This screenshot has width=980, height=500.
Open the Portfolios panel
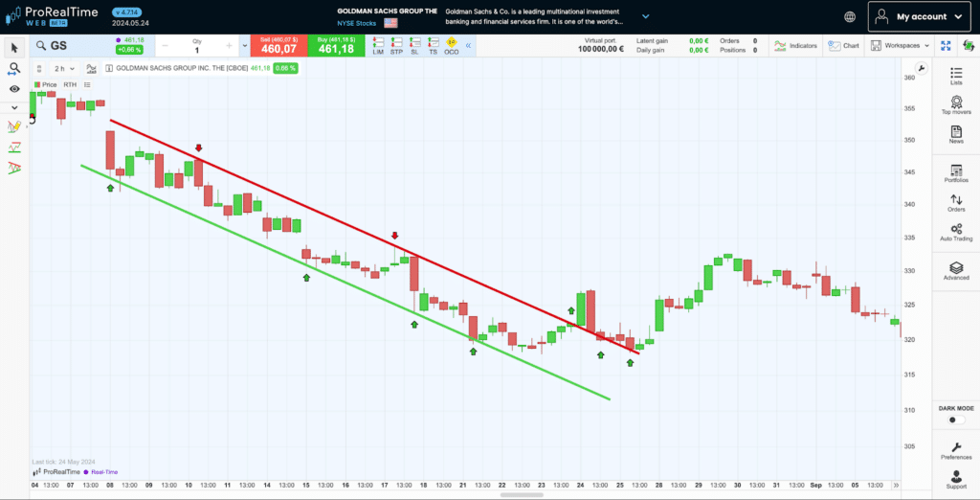click(956, 173)
